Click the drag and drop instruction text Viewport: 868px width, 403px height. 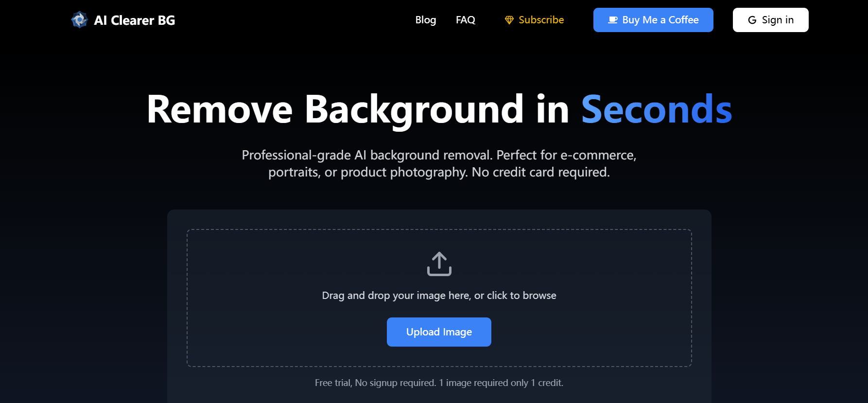tap(439, 296)
